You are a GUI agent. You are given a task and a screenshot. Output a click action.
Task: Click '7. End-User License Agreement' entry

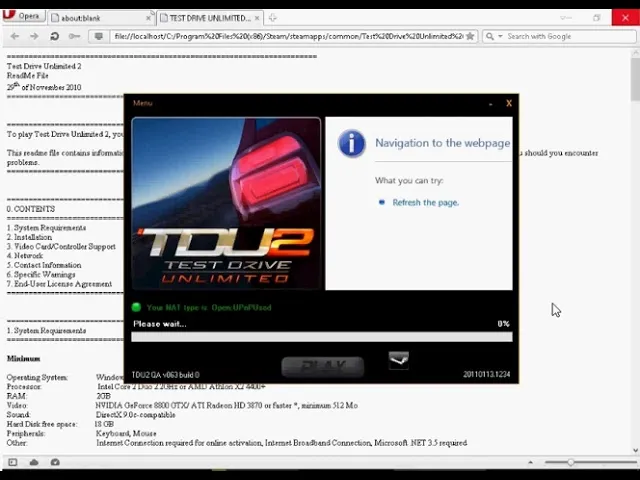pos(59,284)
